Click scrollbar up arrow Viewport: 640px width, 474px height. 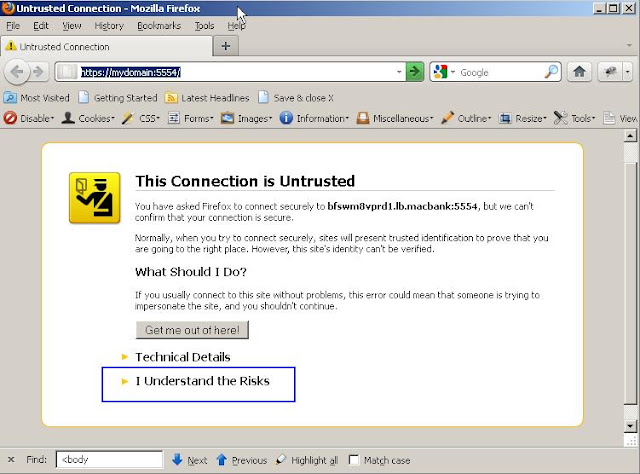coord(630,136)
